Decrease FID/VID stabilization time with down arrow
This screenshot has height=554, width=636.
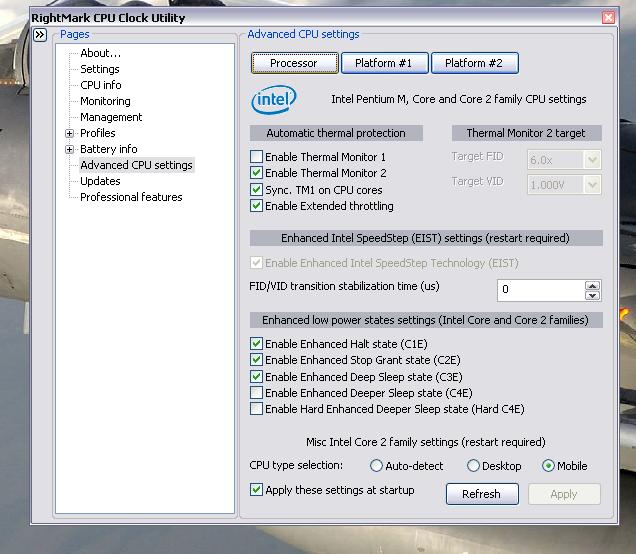coord(592,296)
